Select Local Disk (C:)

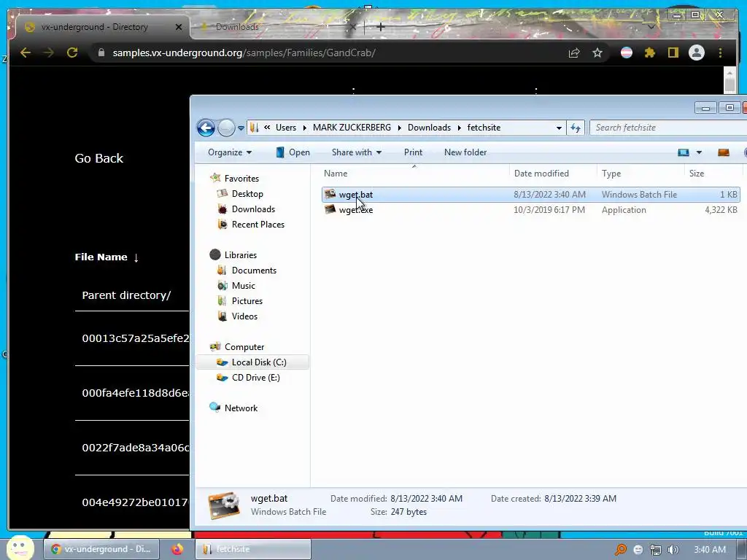(252, 362)
